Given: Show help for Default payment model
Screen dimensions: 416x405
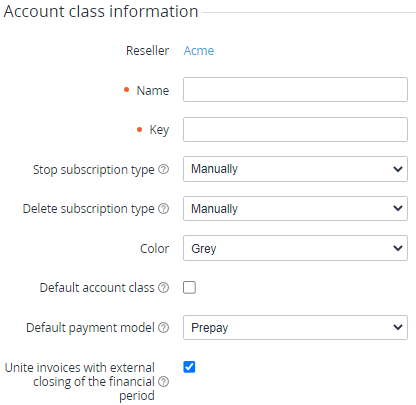Looking at the screenshot, I should click(x=163, y=327).
